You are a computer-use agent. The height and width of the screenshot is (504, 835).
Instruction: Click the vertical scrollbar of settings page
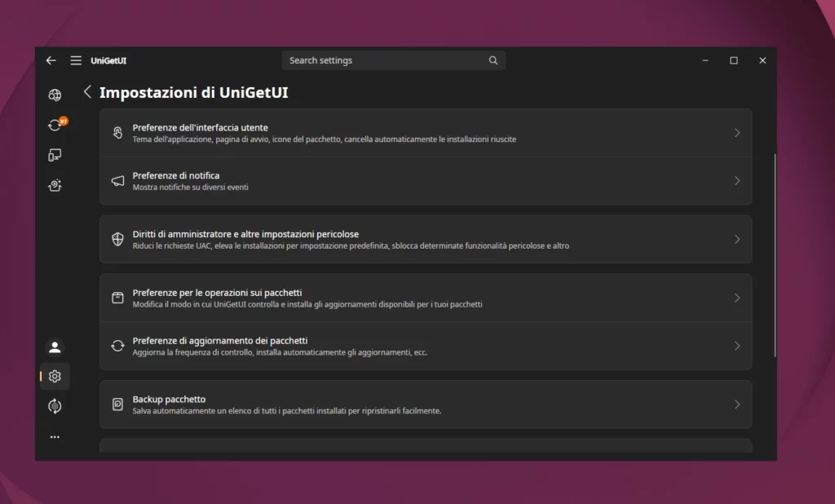tap(775, 255)
